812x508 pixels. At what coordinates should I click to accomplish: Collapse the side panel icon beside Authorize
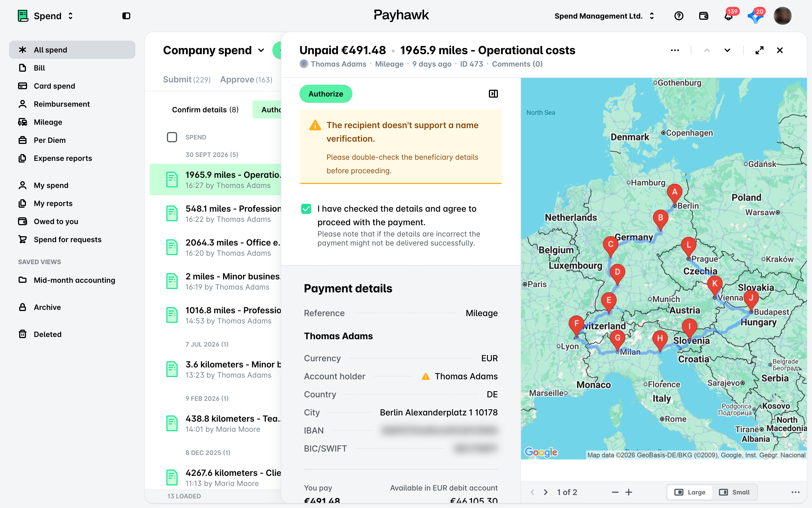[x=493, y=94]
